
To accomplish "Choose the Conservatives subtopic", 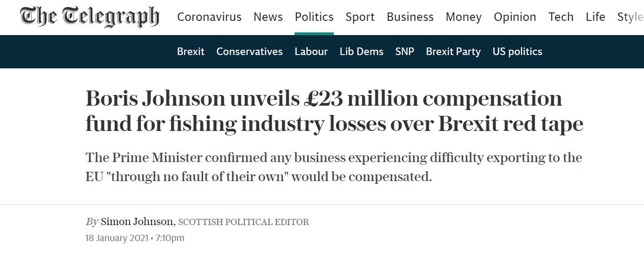I will [249, 51].
